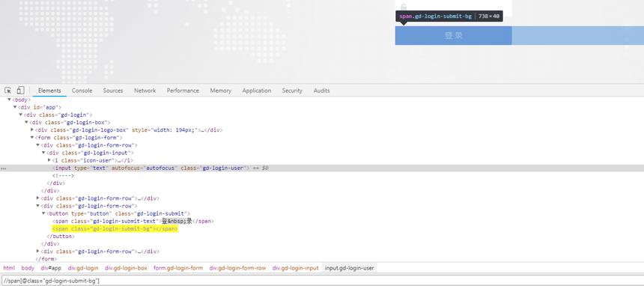Screen dimensions: 644x286
Task: Click the three-dots beside the selected input line
Action: pyautogui.click(x=3, y=168)
